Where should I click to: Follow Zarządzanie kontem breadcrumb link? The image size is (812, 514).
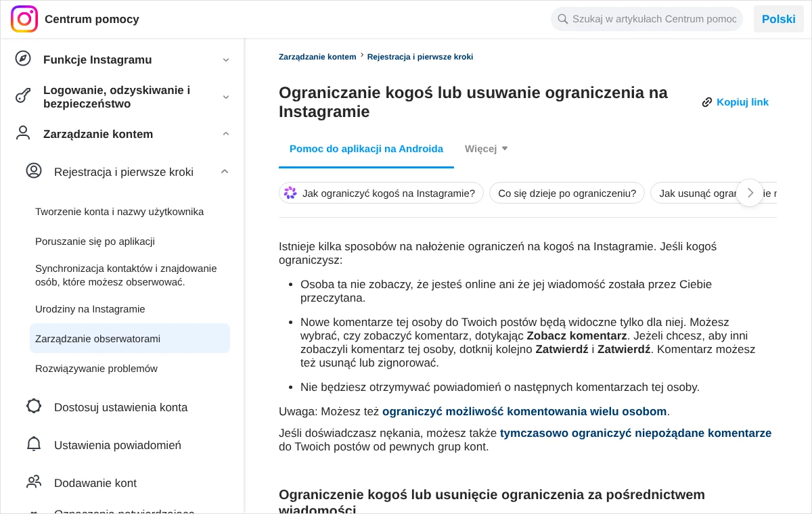[317, 57]
